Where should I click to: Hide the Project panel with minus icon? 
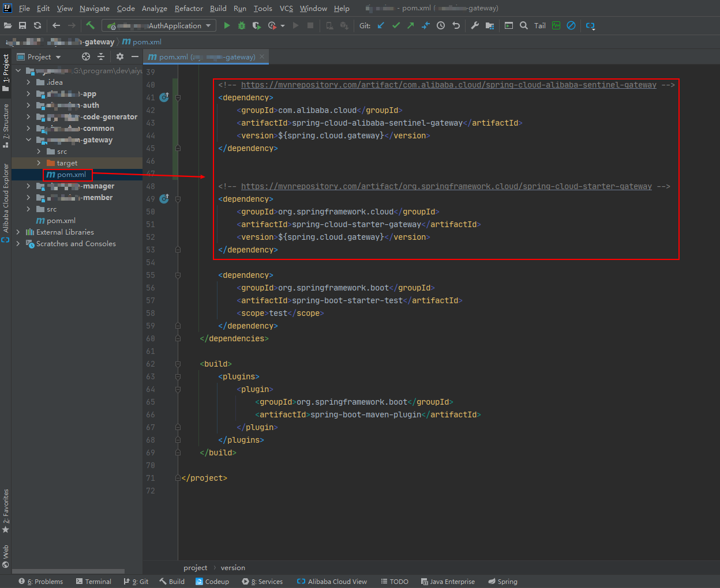coord(135,56)
